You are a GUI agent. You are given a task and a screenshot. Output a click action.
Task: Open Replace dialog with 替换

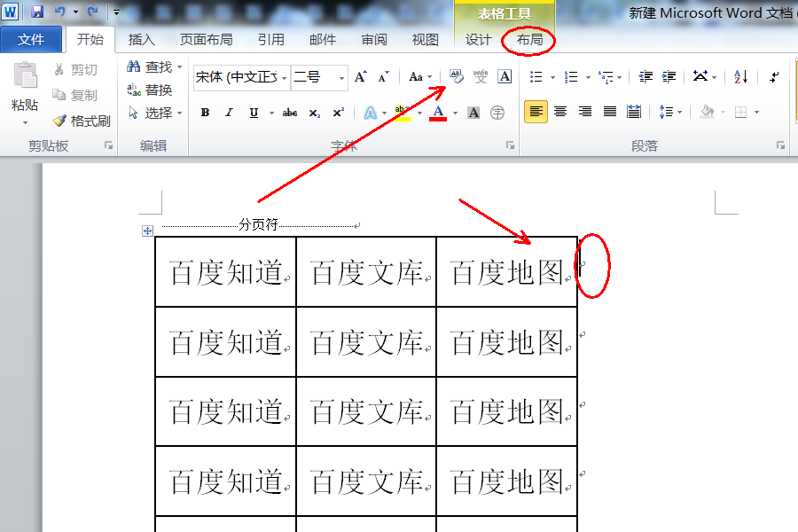(x=150, y=90)
